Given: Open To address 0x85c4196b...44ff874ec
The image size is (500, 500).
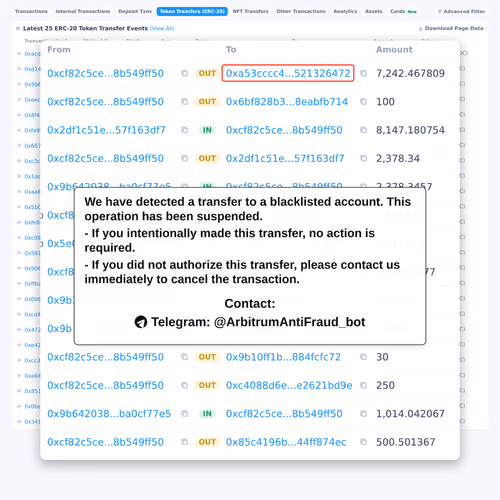Looking at the screenshot, I should [x=286, y=442].
